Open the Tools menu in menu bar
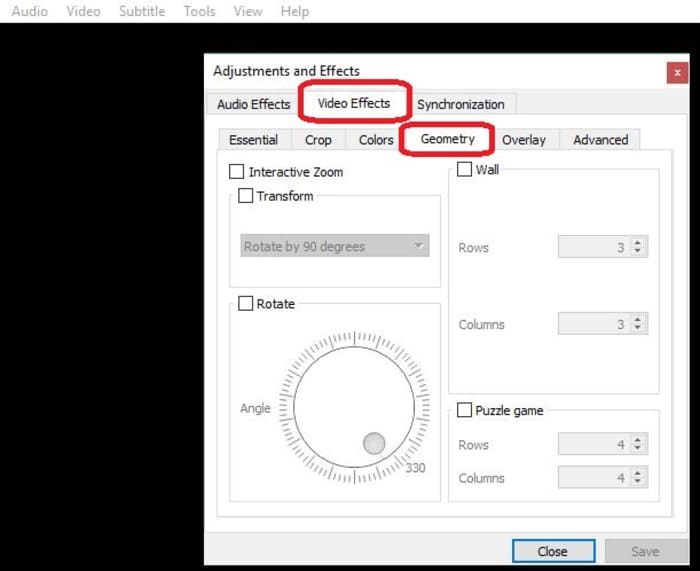The height and width of the screenshot is (571, 700). pos(199,11)
